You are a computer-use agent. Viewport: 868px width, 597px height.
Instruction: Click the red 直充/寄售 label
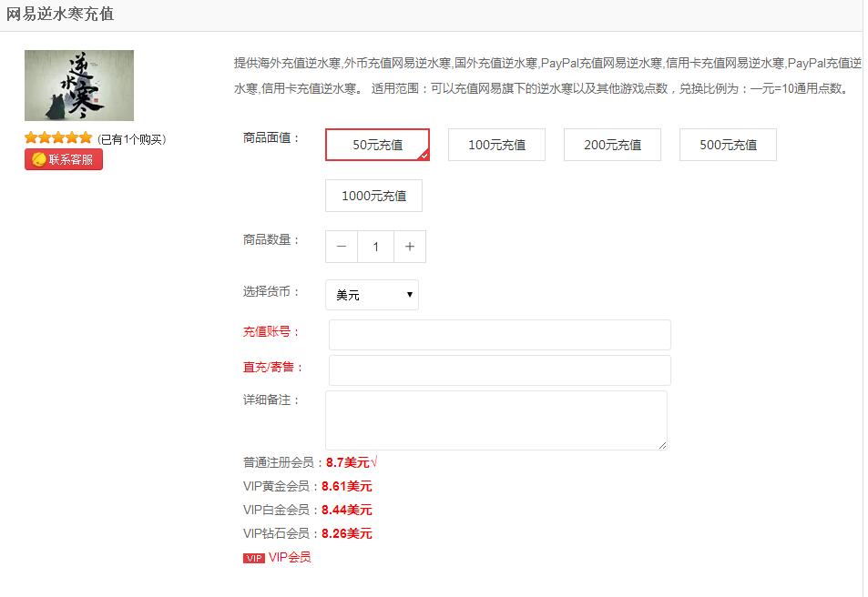272,367
